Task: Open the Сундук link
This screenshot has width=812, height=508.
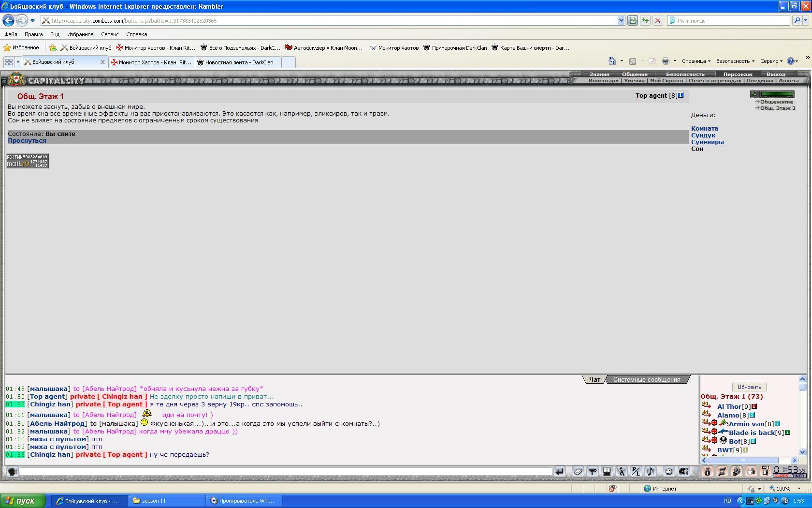Action: (703, 135)
